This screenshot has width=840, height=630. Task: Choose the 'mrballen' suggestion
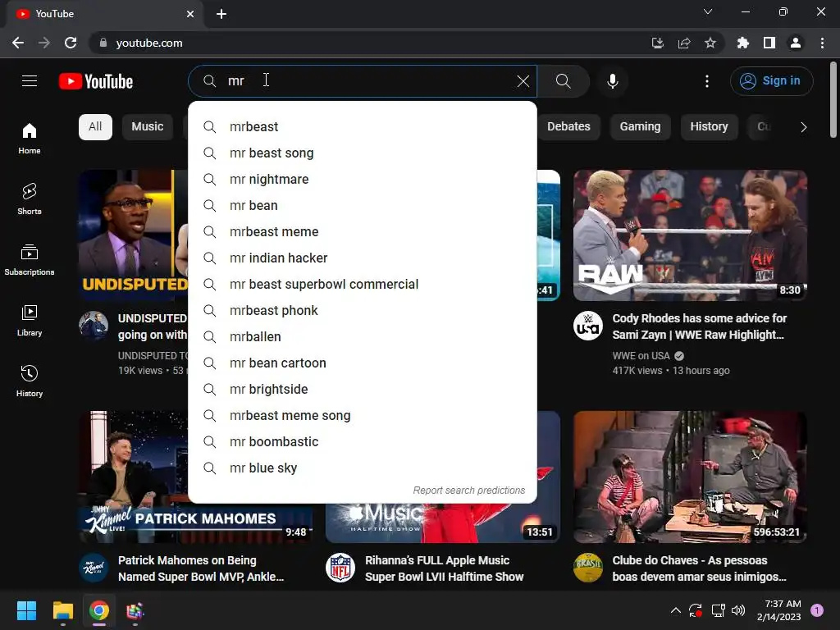[x=363, y=336]
